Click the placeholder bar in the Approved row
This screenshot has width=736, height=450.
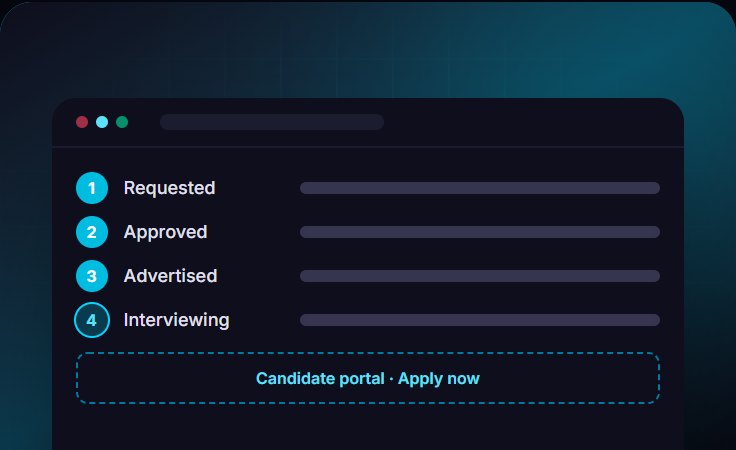click(x=480, y=232)
